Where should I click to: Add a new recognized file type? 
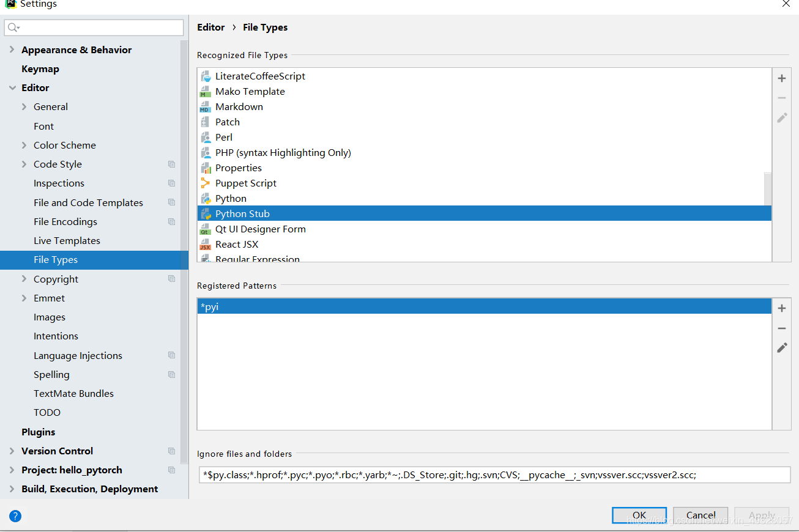[782, 78]
